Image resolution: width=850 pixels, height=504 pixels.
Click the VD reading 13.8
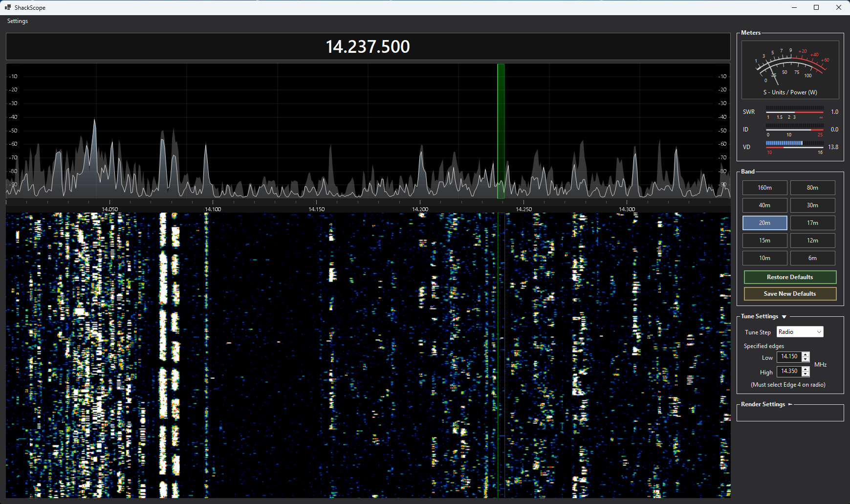click(x=833, y=147)
